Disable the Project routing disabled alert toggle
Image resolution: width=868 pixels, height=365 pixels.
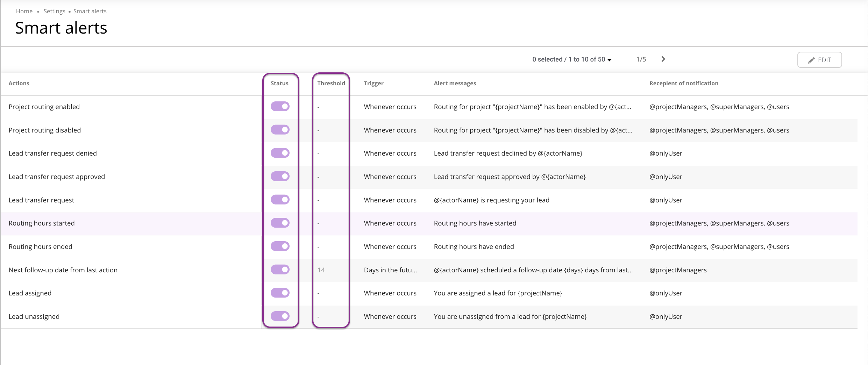[280, 130]
